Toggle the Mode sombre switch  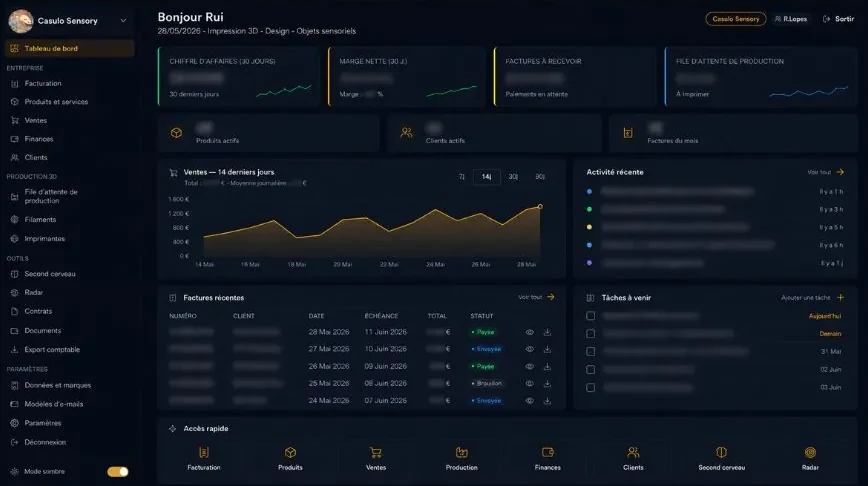(117, 472)
